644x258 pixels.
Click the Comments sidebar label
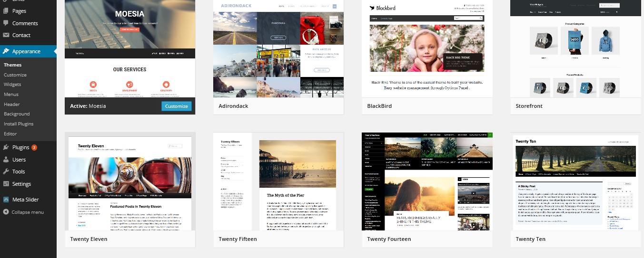pyautogui.click(x=25, y=23)
